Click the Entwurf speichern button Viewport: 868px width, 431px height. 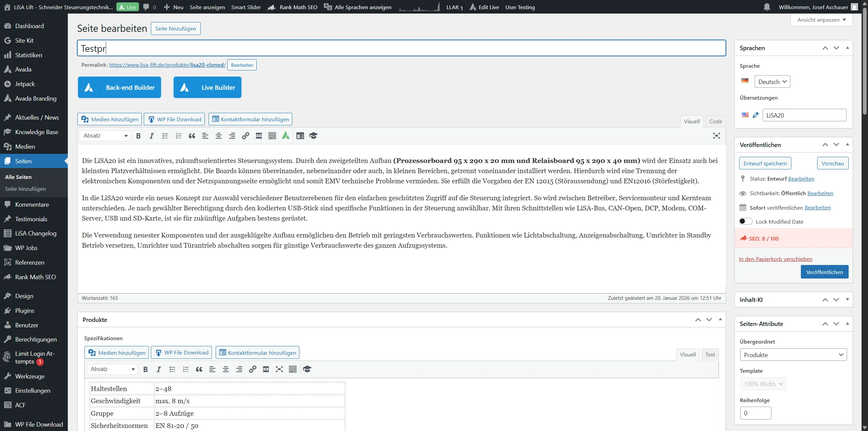click(765, 163)
